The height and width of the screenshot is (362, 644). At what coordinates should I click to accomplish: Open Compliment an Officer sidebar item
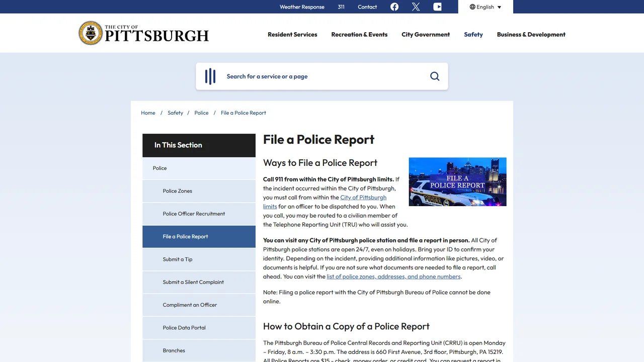pyautogui.click(x=199, y=305)
